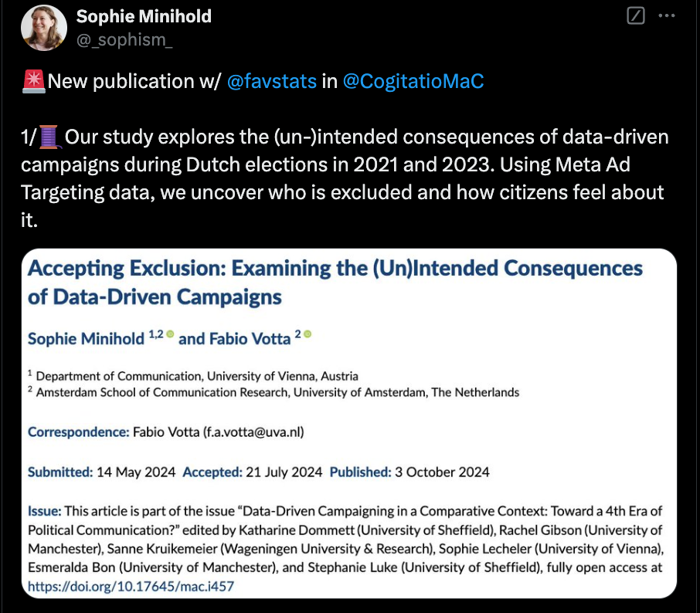Screen dimensions: 700x613
Task: Click ORCID icon beside Fabio Votta
Action: [307, 334]
